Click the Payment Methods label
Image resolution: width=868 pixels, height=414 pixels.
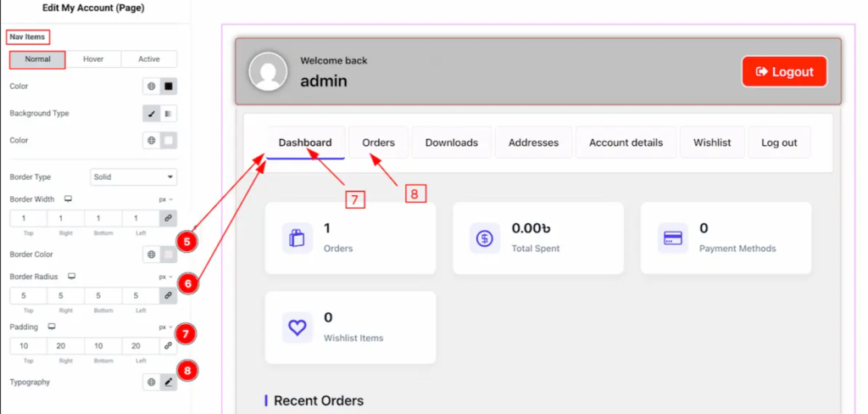coord(738,249)
